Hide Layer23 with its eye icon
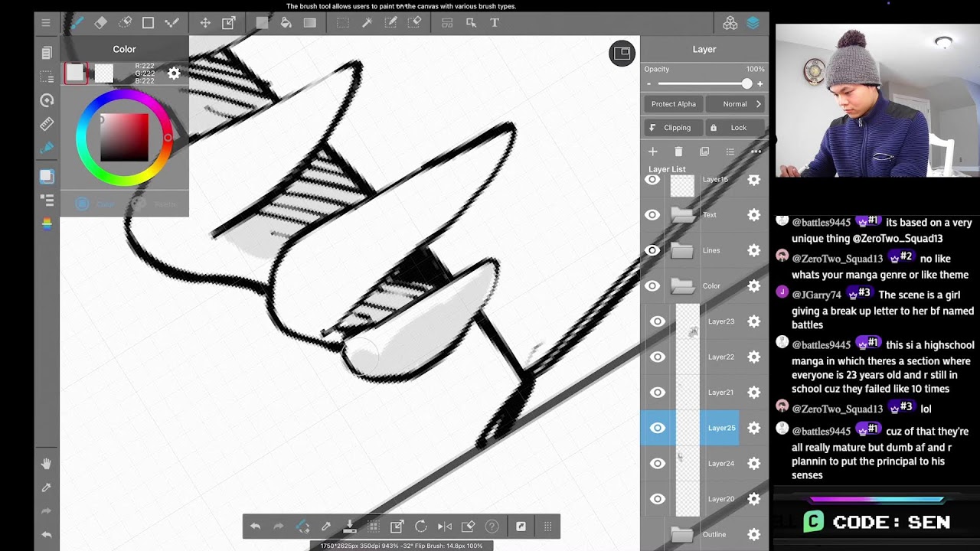This screenshot has width=980, height=551. [658, 321]
